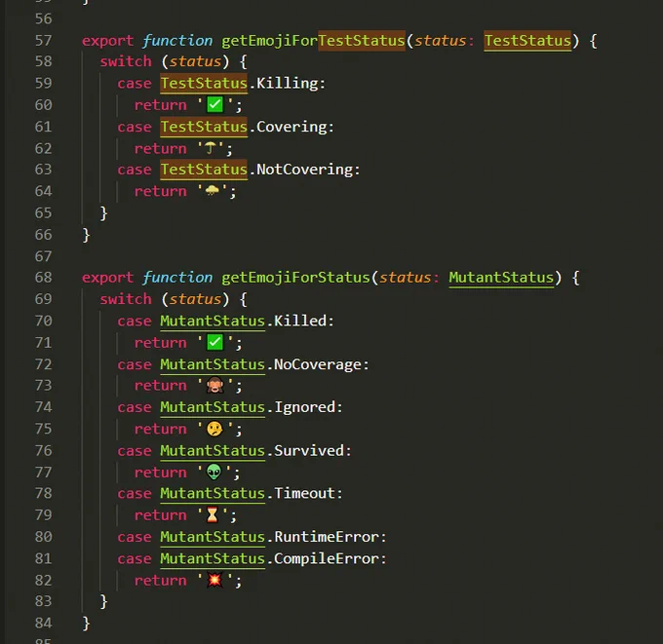This screenshot has height=644, width=663.
Task: Click the Killed enum member on line 70
Action: pos(300,321)
